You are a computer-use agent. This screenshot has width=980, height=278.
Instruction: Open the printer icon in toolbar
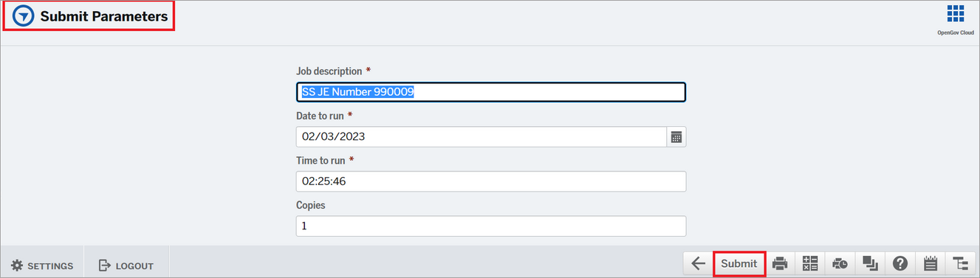point(780,264)
